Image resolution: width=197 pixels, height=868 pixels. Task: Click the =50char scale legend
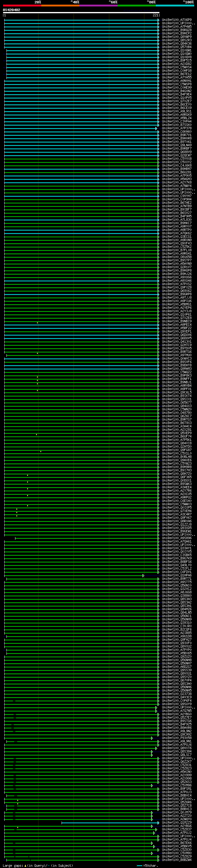click(147, 865)
